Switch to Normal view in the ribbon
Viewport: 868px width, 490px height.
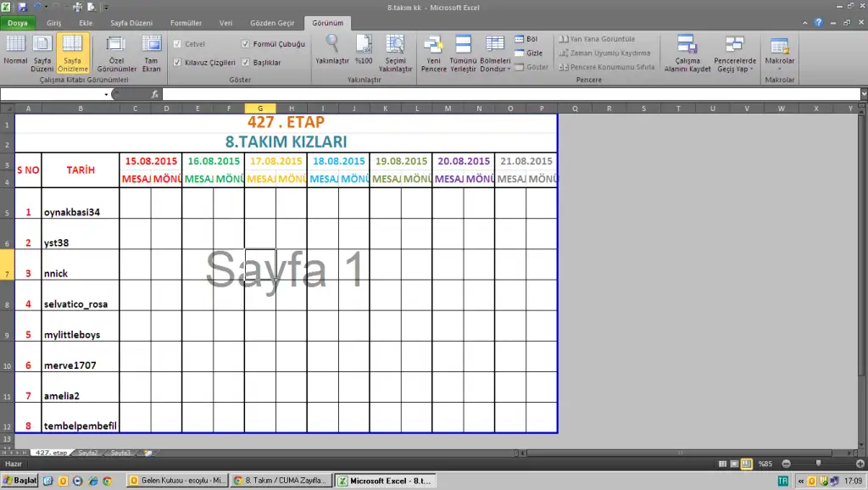[x=15, y=52]
